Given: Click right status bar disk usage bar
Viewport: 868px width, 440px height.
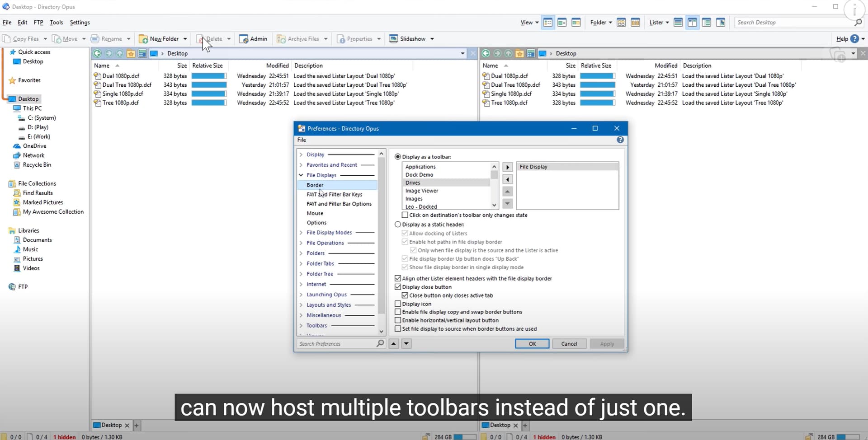Looking at the screenshot, I should point(848,437).
